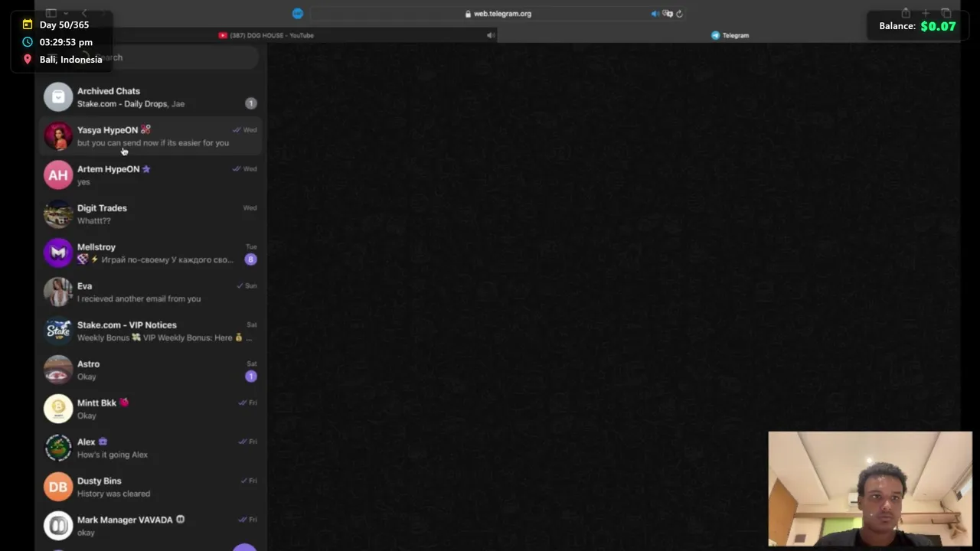Click the unread badge on Archived Chats
980x551 pixels.
point(250,103)
